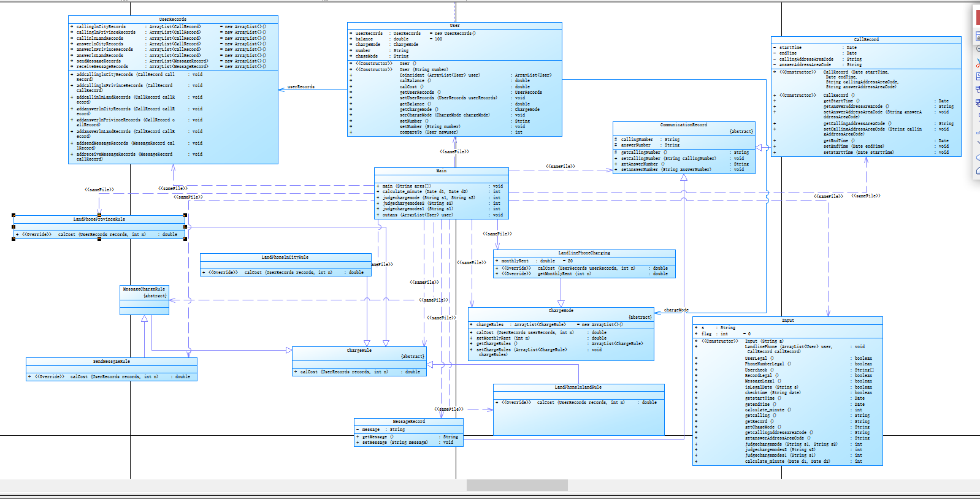The width and height of the screenshot is (980, 499).
Task: Click the LandlinePhoneCharging class title
Action: coord(584,253)
